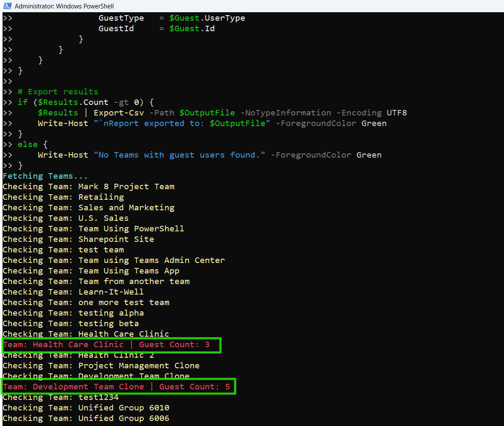Click 'Checking Team: Team using Teams Admin Center'
Viewport: 504px width, 426px height.
(114, 260)
